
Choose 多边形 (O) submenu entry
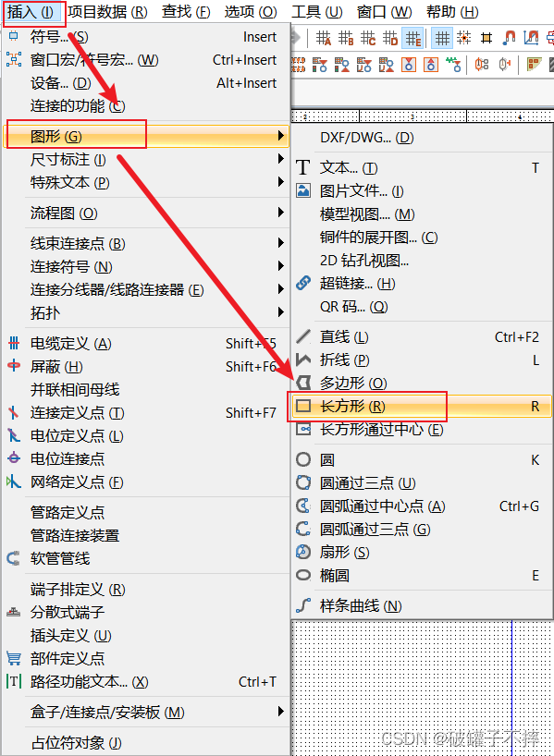[422, 384]
